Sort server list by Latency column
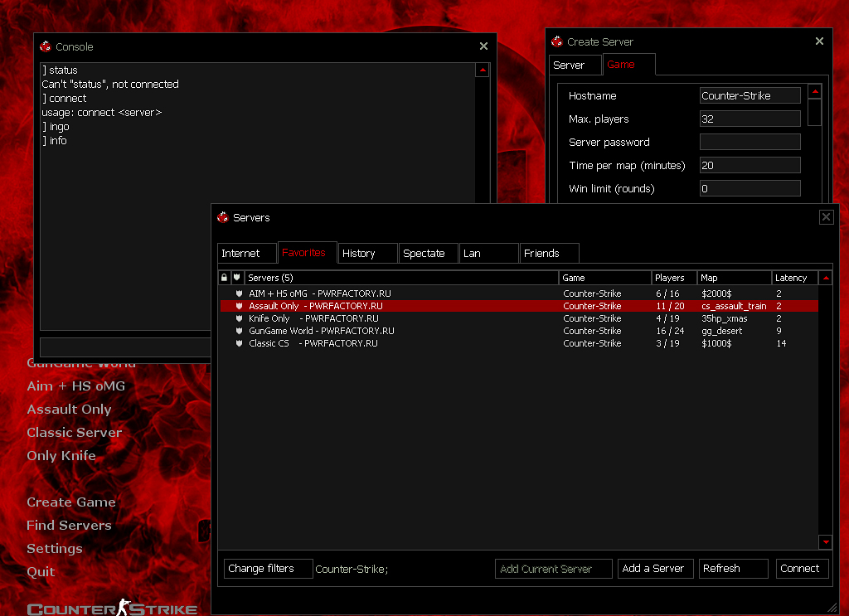This screenshot has height=616, width=849. click(795, 278)
